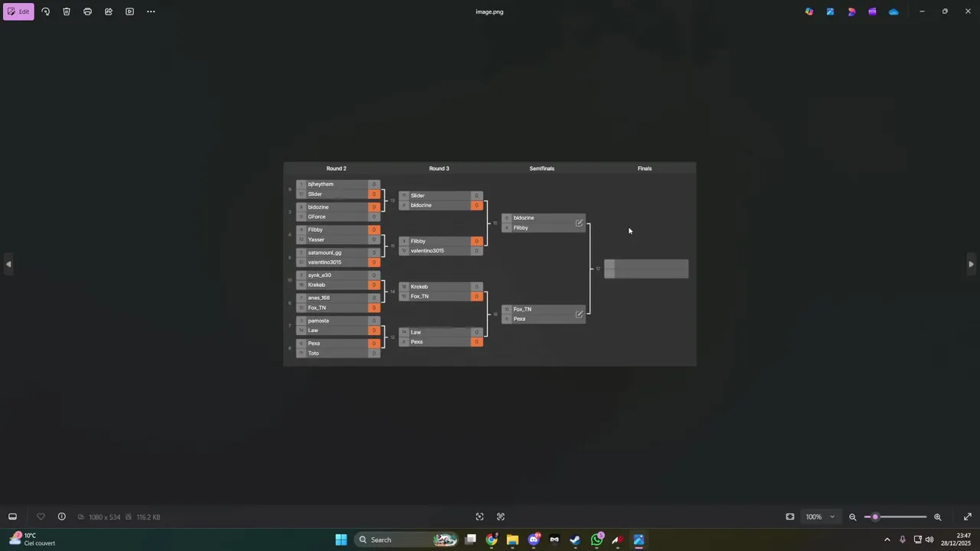Open WhatsApp from taskbar
Screen dimensions: 980x551
click(596, 540)
